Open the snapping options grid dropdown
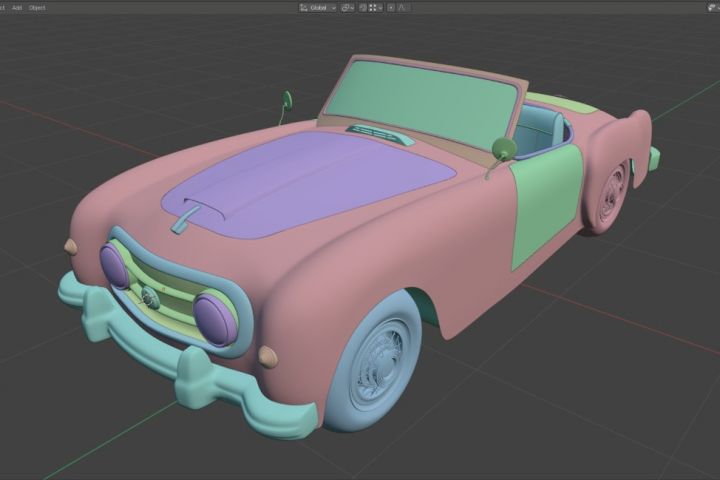 (376, 7)
